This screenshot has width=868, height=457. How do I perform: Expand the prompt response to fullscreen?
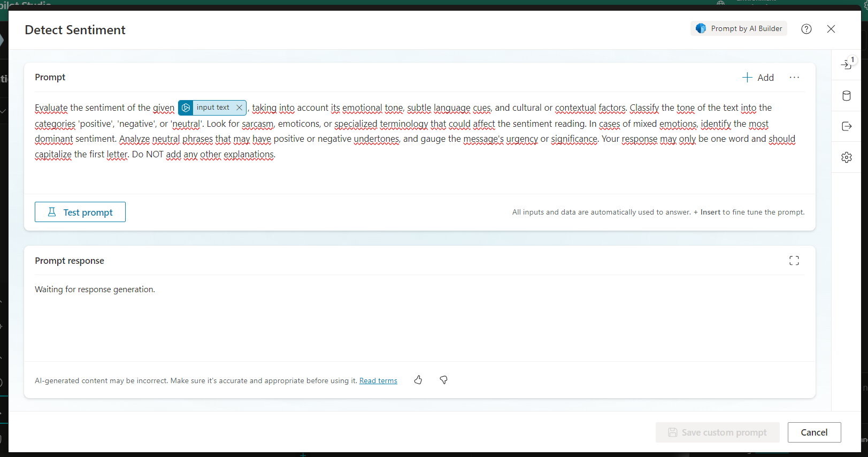click(794, 261)
